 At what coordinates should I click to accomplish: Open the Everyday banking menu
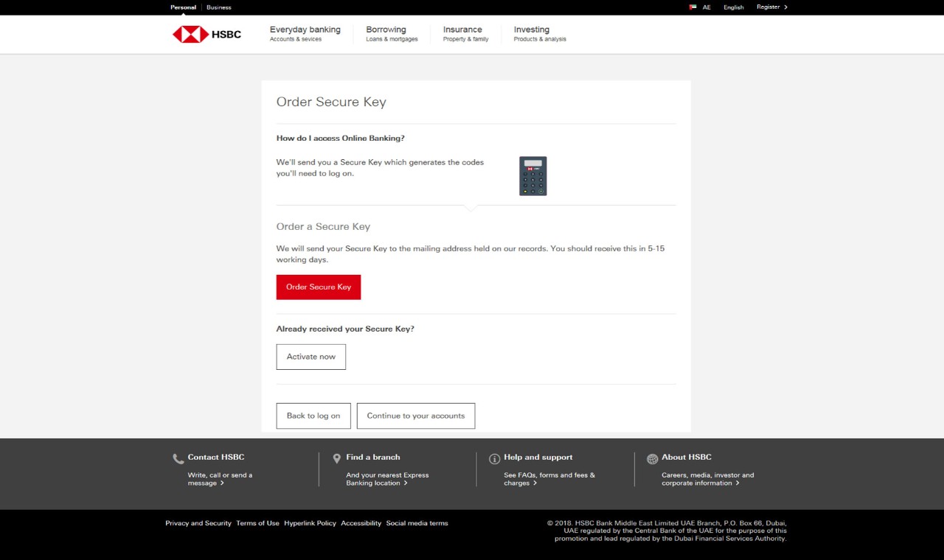tap(305, 34)
